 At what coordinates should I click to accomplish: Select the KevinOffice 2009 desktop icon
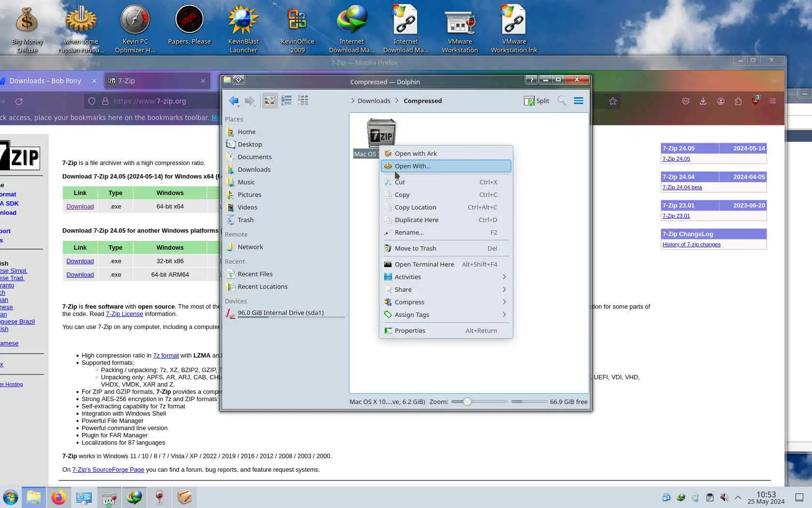click(298, 29)
